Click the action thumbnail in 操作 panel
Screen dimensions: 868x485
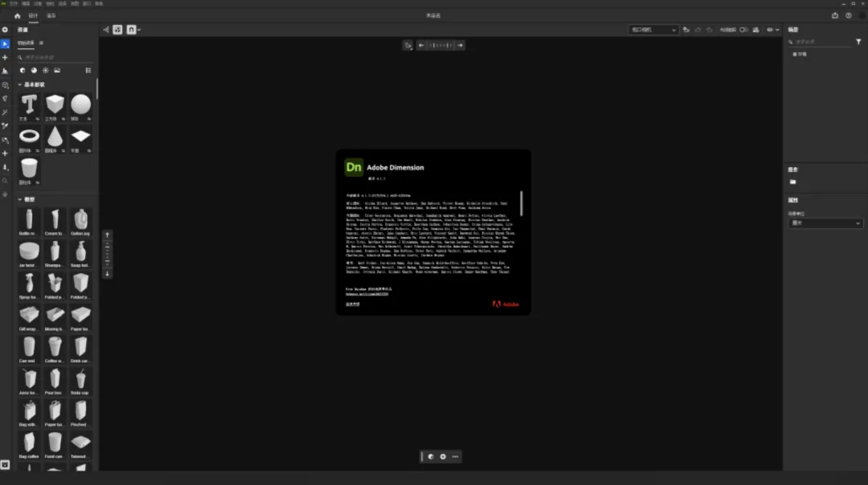point(792,182)
